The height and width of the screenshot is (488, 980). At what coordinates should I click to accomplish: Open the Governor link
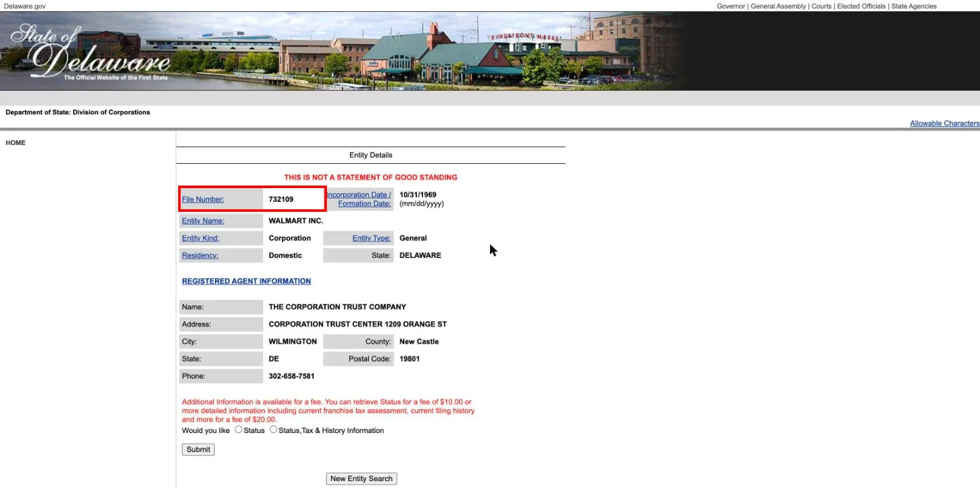(x=731, y=6)
